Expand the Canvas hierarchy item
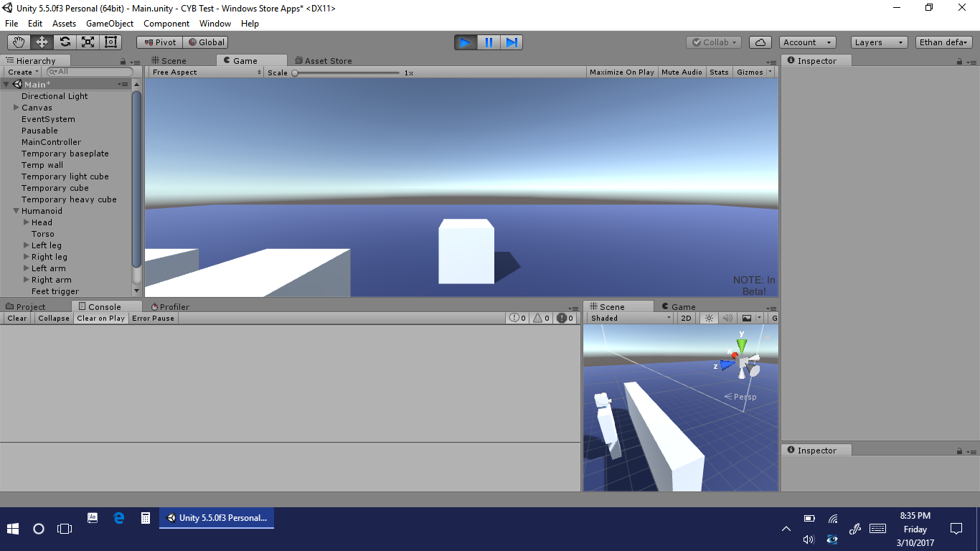This screenshot has width=980, height=551. pos(17,108)
